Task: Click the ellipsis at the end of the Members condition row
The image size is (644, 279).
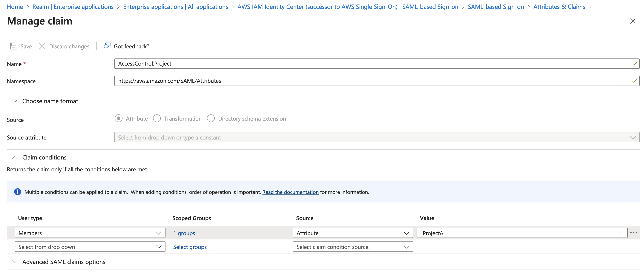Action: coord(634,233)
